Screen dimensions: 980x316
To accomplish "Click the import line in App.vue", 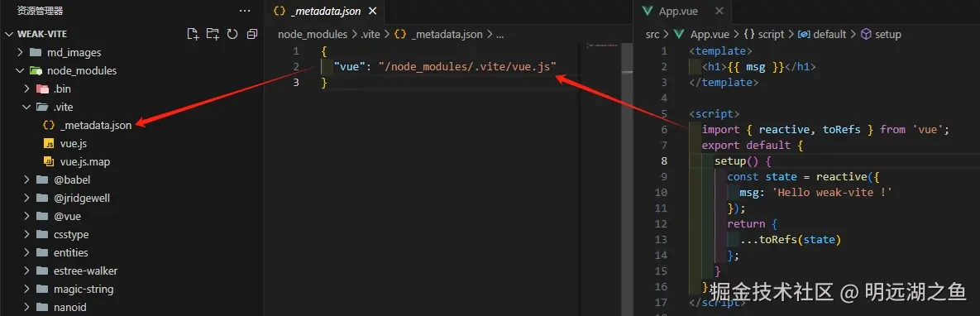I will coord(825,130).
